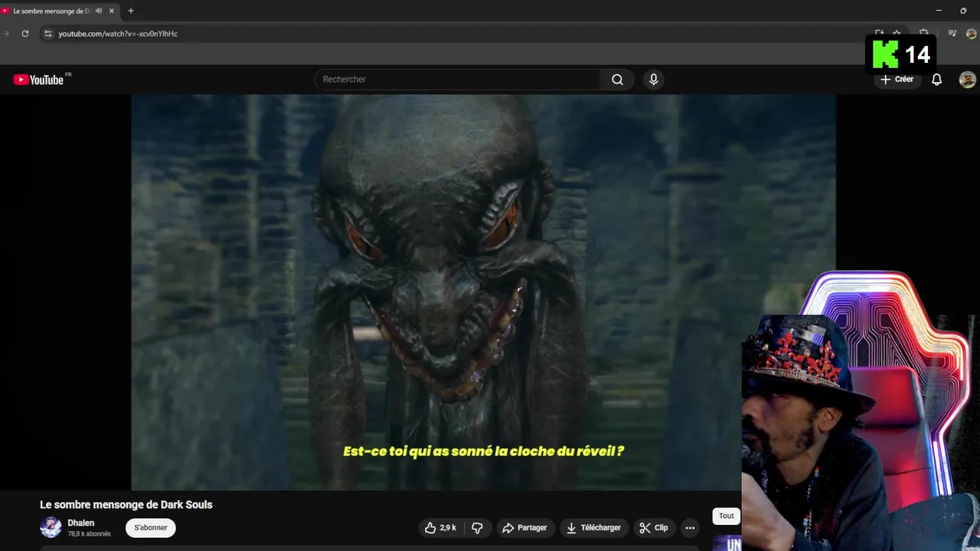
Task: Dislike the video with thumbs down
Action: (477, 528)
